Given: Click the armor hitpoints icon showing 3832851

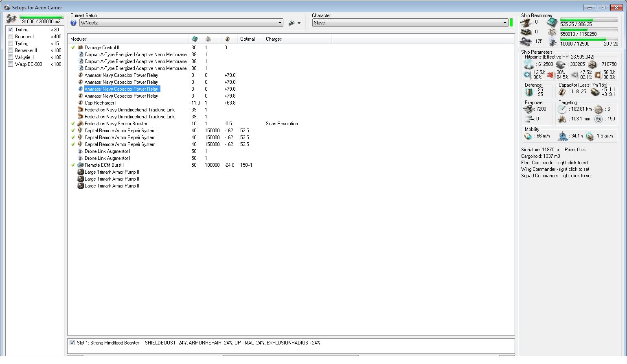Looking at the screenshot, I should (561, 64).
